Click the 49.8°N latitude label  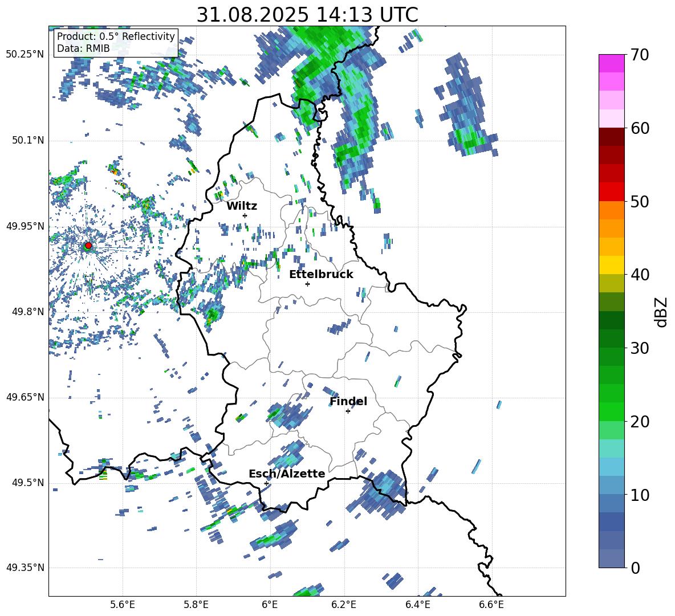(28, 312)
